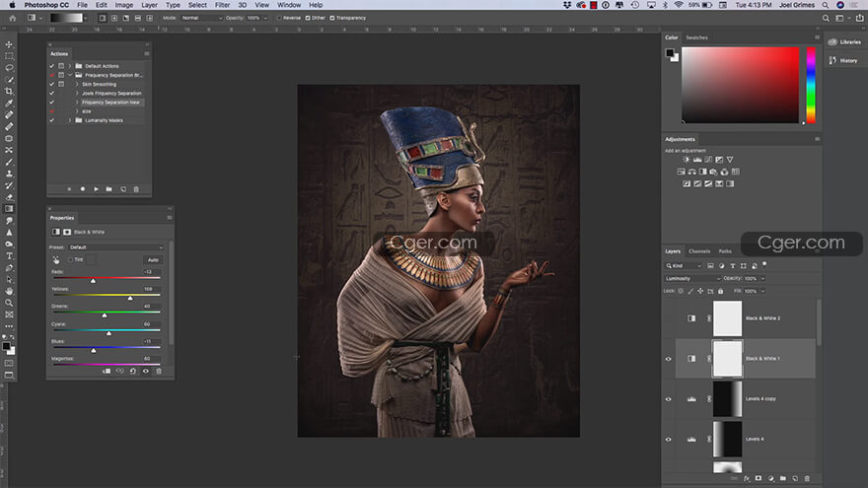Open the Preset Default dropdown
This screenshot has width=868, height=488.
coord(116,247)
